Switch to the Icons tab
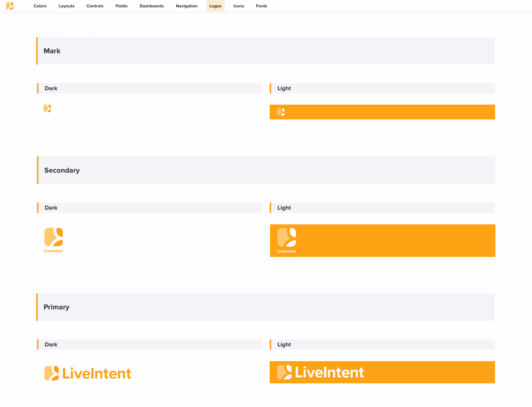This screenshot has height=407, width=532. tap(238, 6)
